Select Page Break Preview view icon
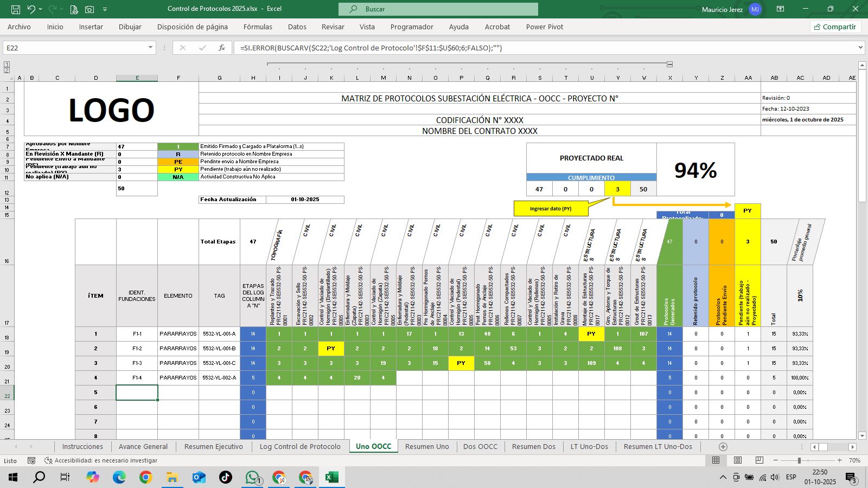The width and height of the screenshot is (868, 488). (x=759, y=460)
